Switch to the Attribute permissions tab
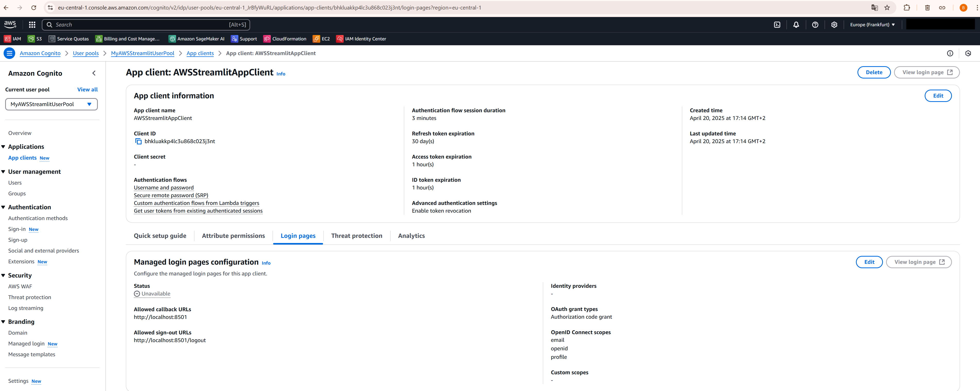This screenshot has width=980, height=391. pyautogui.click(x=233, y=236)
